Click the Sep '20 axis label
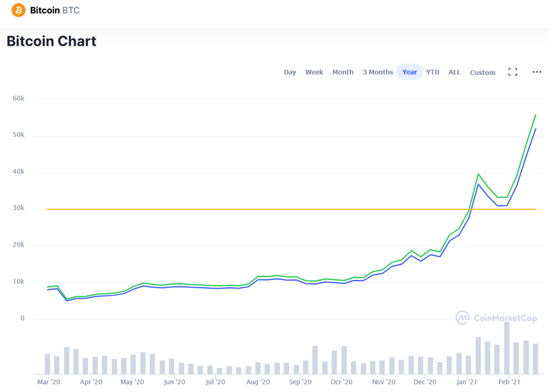Viewport: 549px width, 392px height. pos(300,382)
